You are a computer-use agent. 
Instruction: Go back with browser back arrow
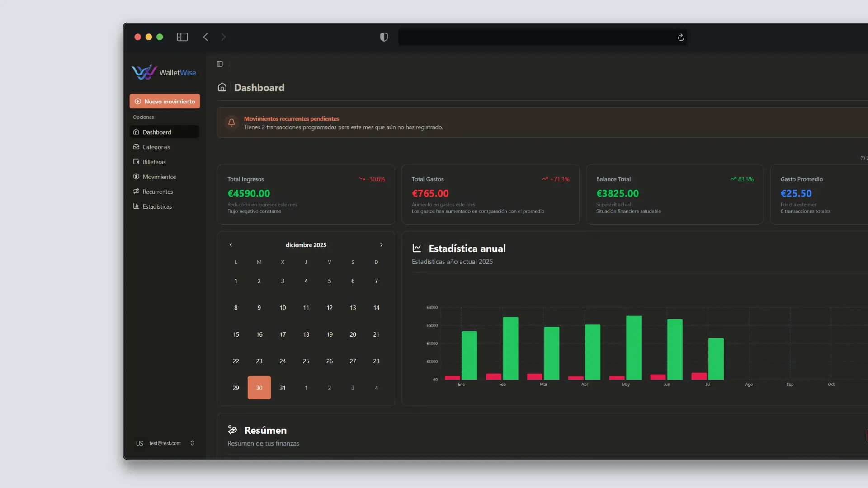pyautogui.click(x=206, y=37)
